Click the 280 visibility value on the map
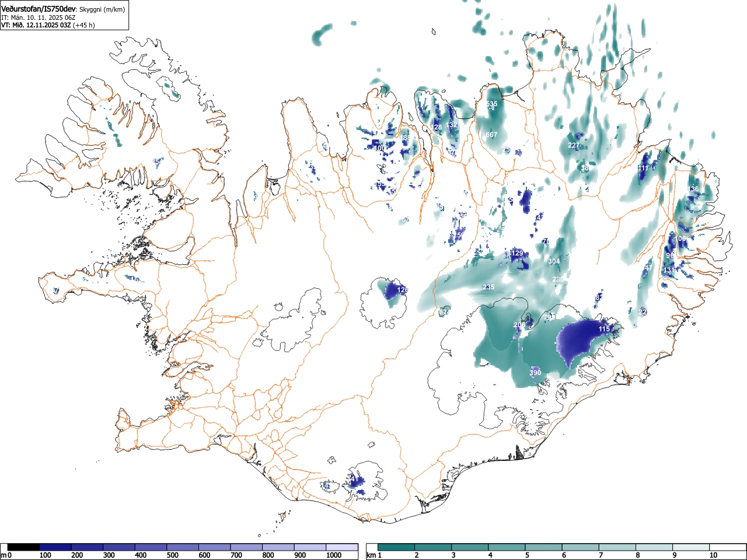747x560 pixels. point(558,279)
